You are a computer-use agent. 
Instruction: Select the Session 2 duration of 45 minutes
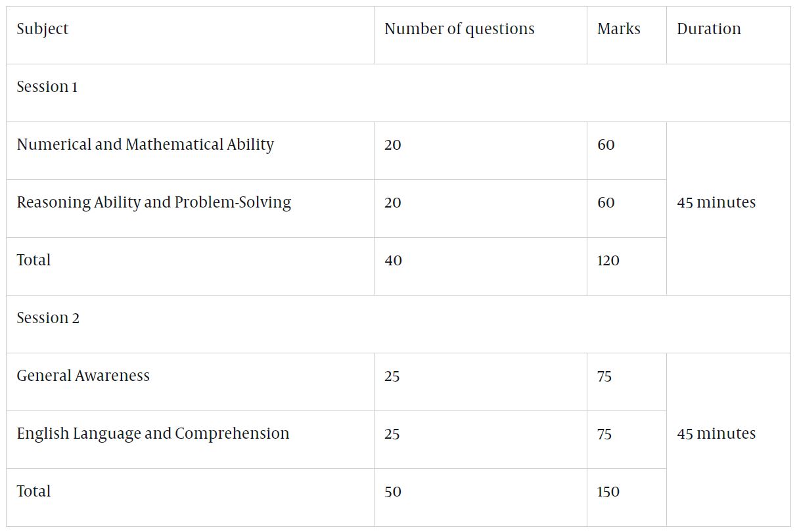pyautogui.click(x=716, y=433)
